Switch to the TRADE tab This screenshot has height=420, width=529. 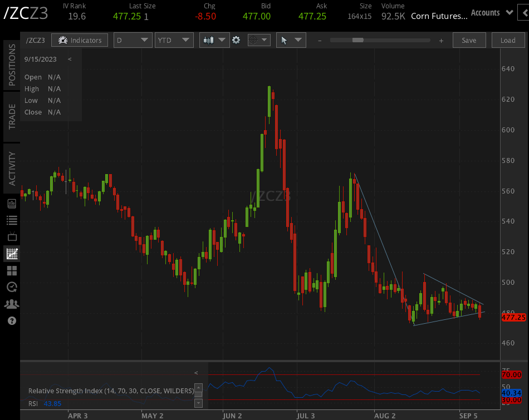(x=11, y=118)
